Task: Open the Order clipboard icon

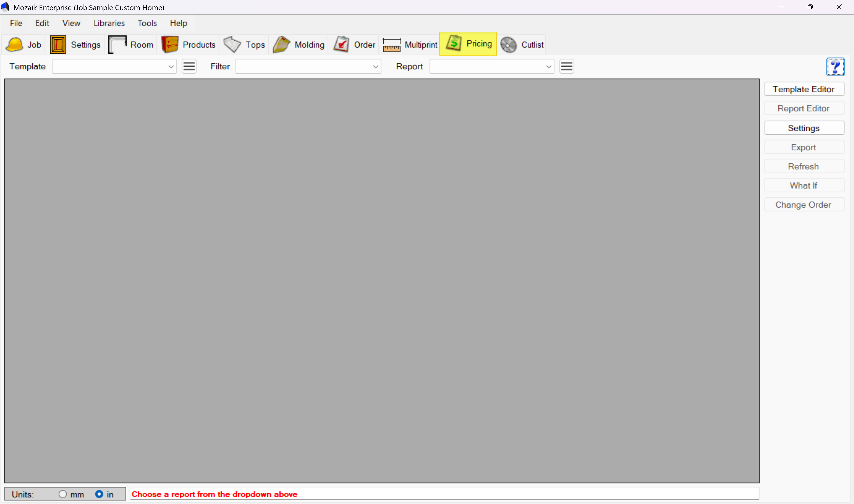Action: click(x=341, y=44)
